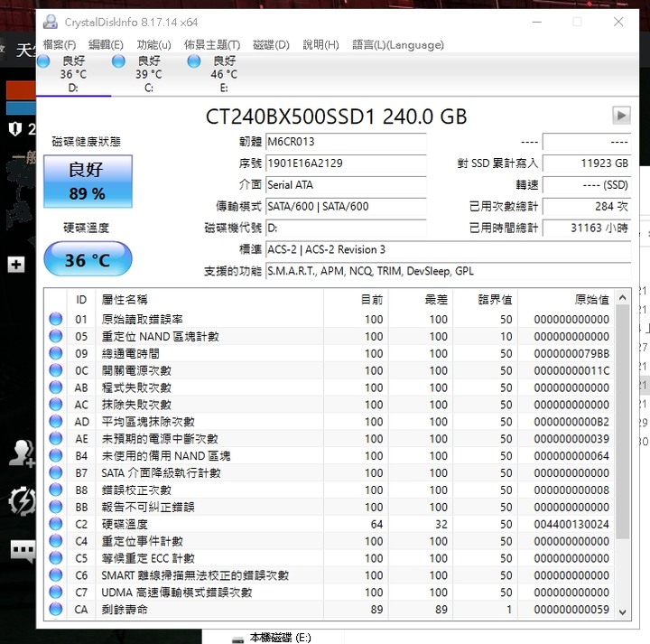
Task: Click the status icon for attribute C7
Action: [56, 592]
